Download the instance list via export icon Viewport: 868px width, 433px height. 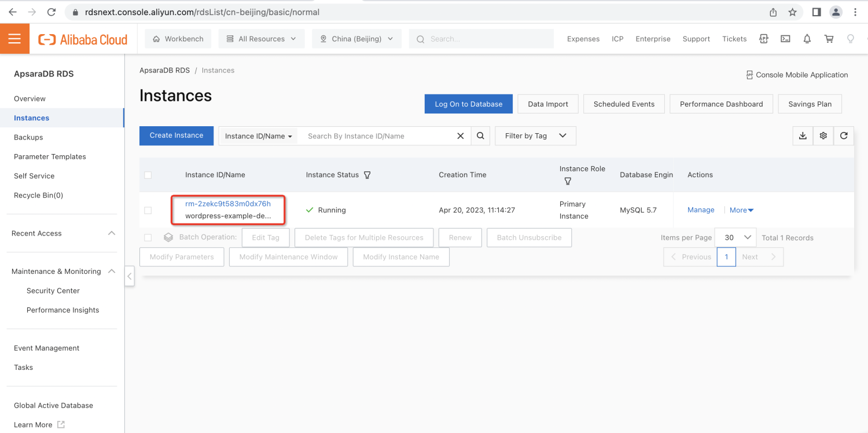(802, 135)
